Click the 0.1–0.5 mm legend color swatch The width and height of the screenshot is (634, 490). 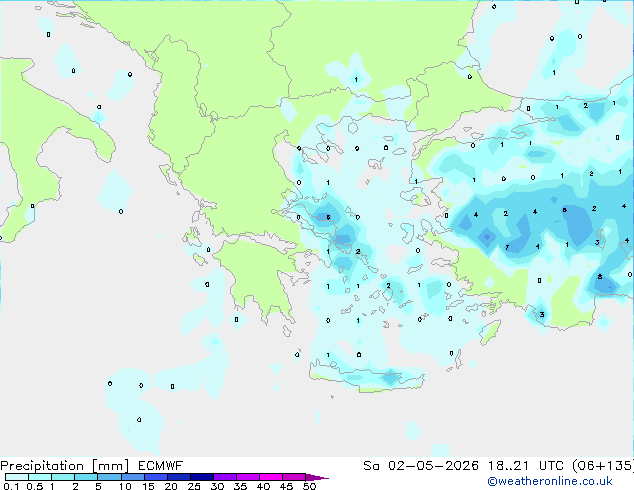17,477
